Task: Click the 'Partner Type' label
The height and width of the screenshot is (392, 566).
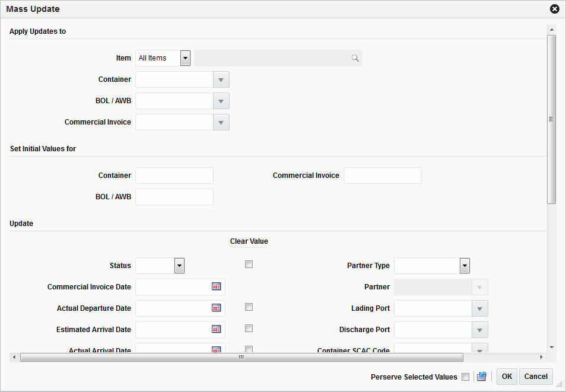Action: [368, 266]
